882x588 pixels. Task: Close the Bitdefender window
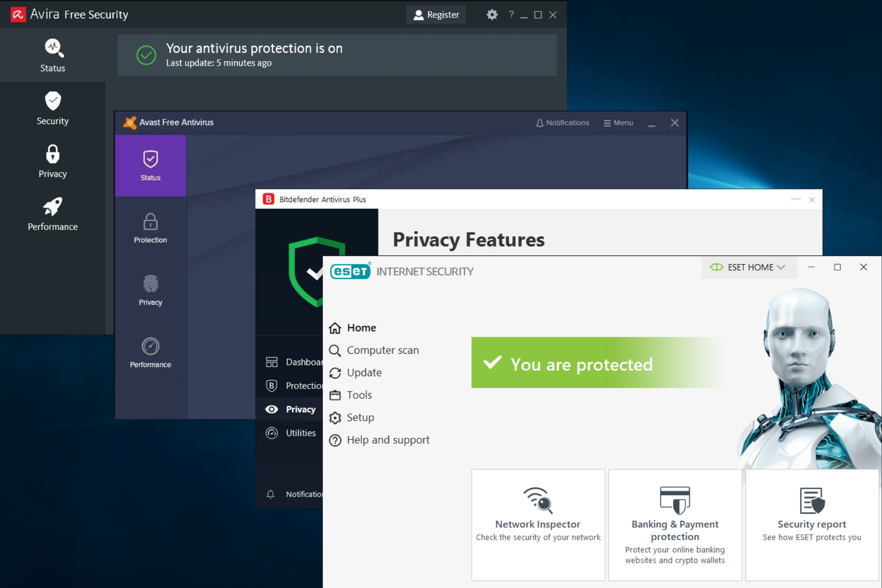[x=812, y=199]
